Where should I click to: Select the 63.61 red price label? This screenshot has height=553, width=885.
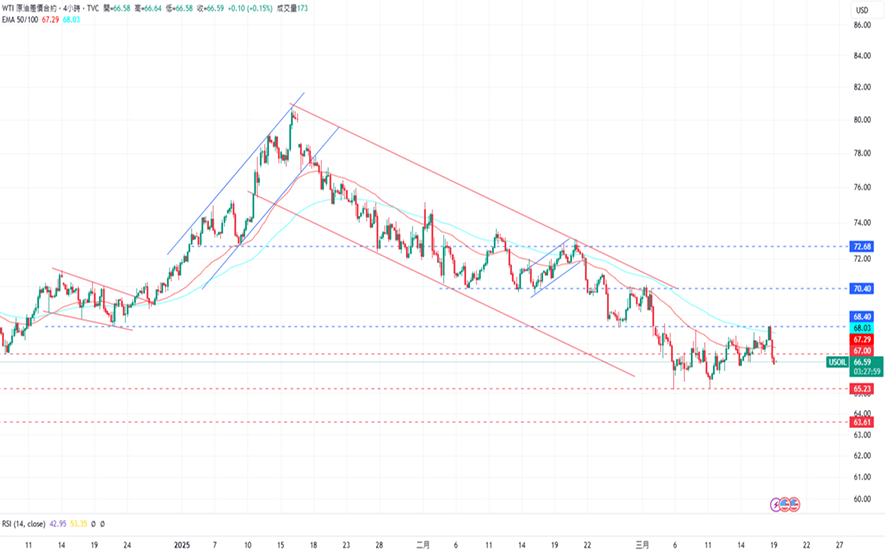click(x=862, y=422)
